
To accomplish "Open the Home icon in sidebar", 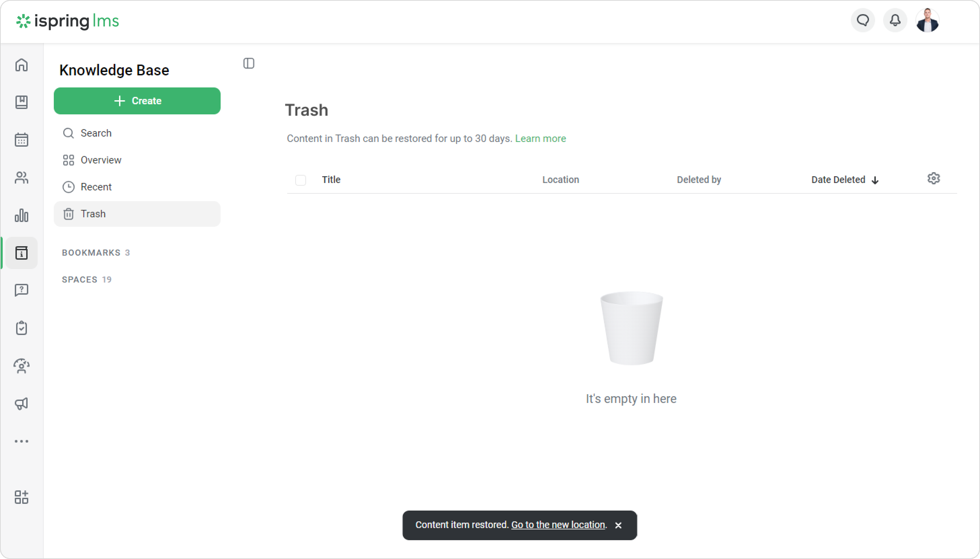I will tap(22, 65).
